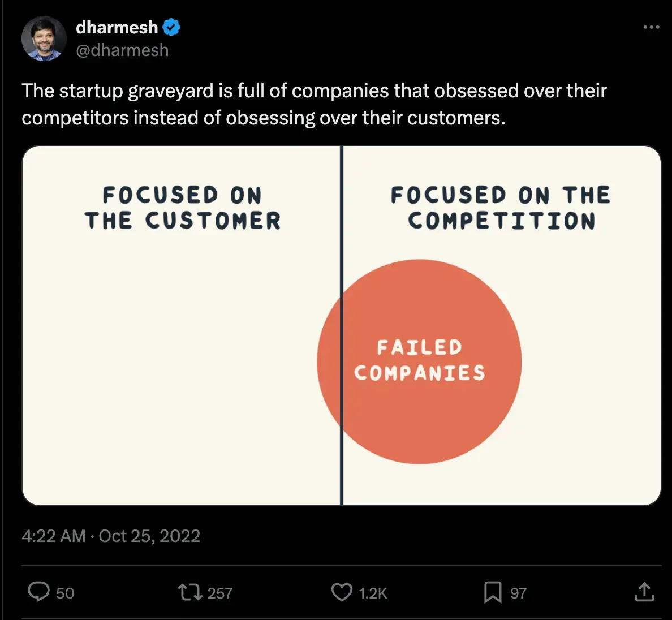
Task: Click the dharmesh display name
Action: pos(117,27)
